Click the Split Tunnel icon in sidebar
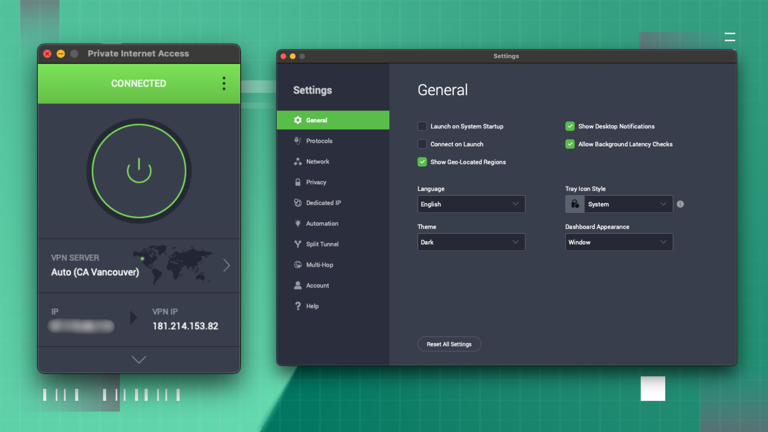Screen dimensions: 768x432 [x=298, y=244]
